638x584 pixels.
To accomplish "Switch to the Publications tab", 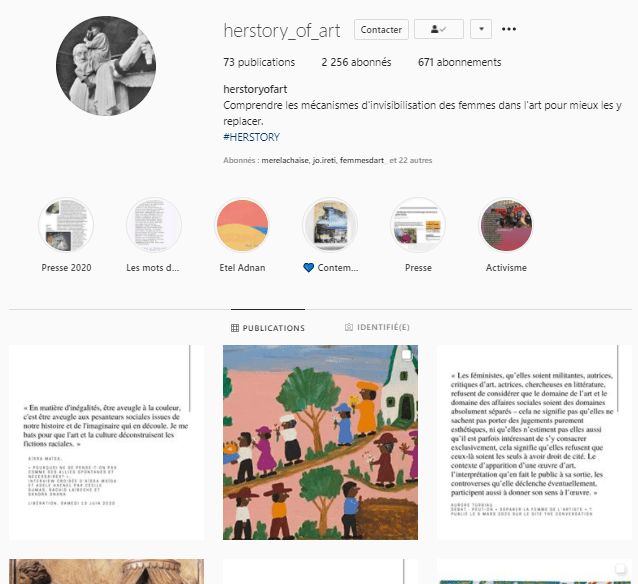I will click(x=268, y=328).
